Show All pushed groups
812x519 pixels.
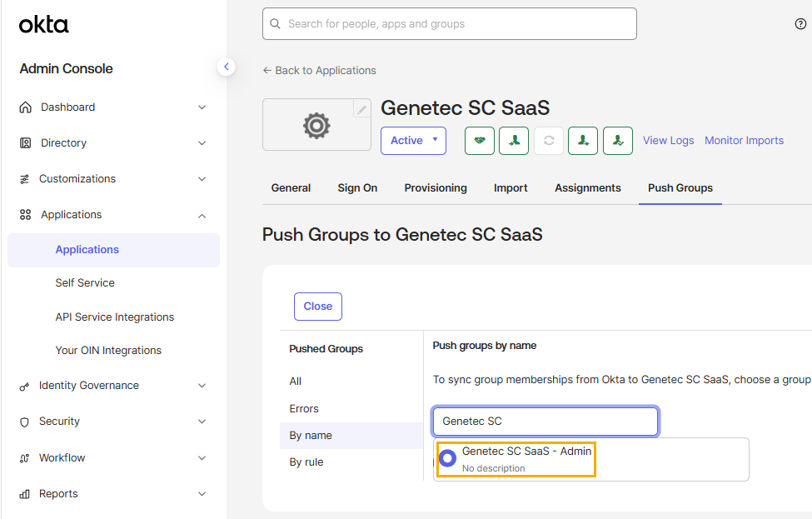point(295,382)
